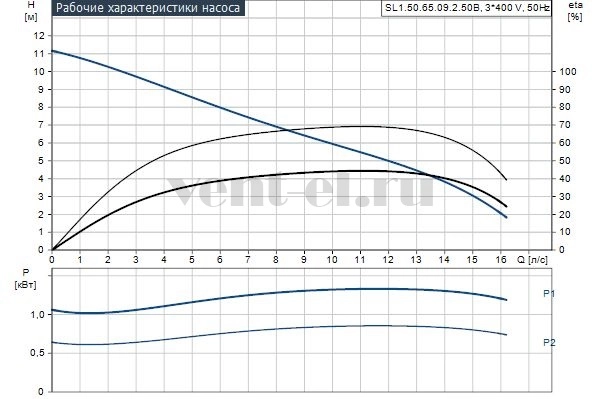Click the '80' efficiency tick value

(565, 107)
